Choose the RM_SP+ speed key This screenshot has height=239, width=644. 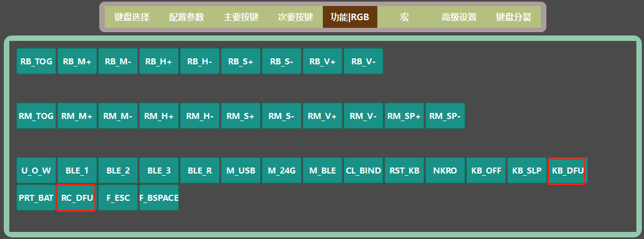point(404,116)
